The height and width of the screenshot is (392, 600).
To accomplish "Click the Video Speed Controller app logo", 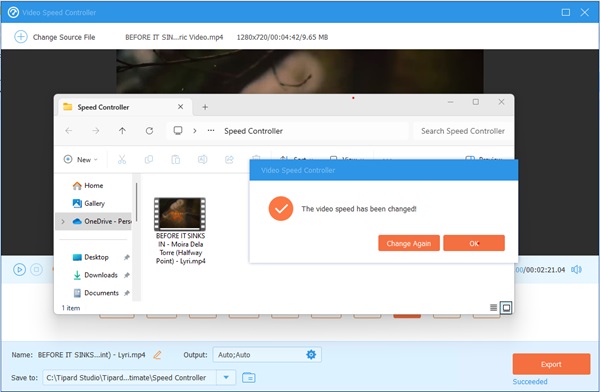I will (x=13, y=12).
